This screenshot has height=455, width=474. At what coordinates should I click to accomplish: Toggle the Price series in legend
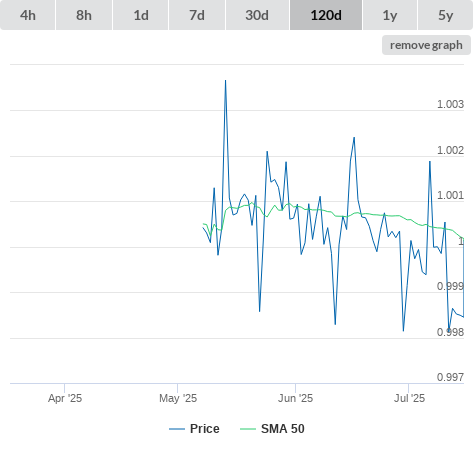[194, 429]
